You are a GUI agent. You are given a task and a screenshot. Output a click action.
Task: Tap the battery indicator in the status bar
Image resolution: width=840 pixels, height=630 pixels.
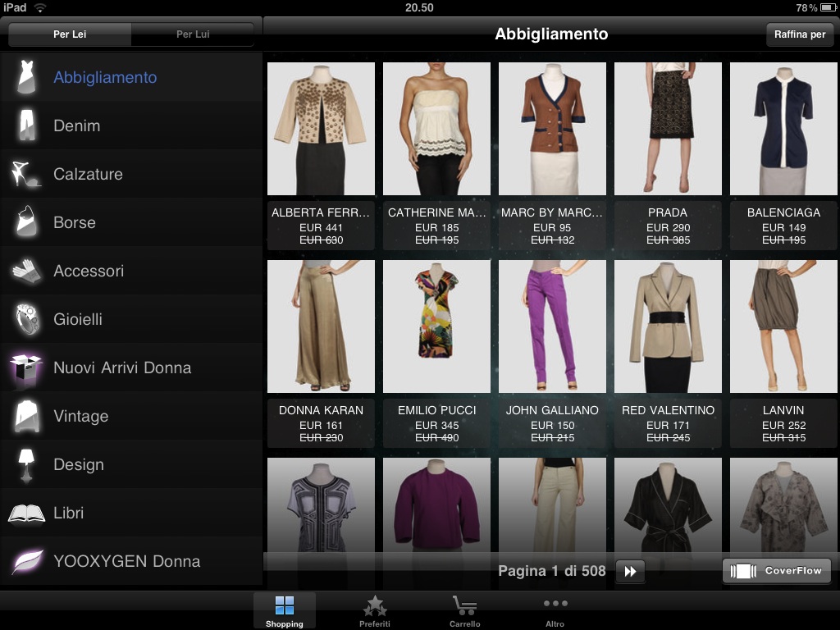pyautogui.click(x=829, y=7)
